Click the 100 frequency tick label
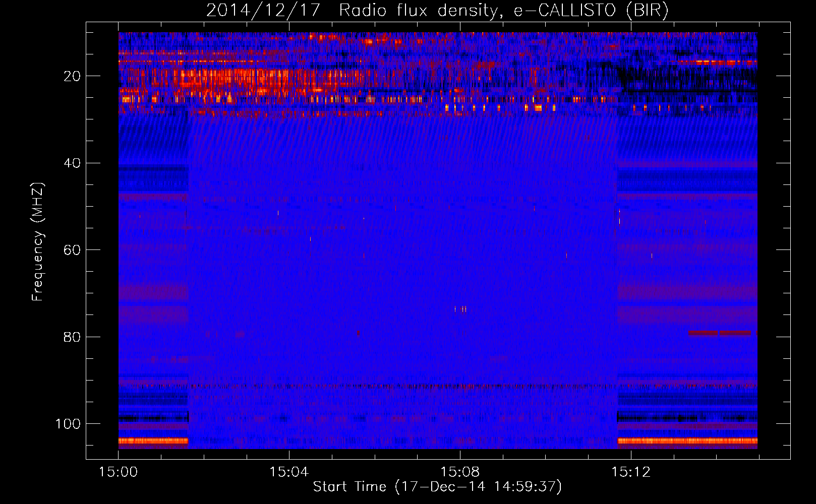 point(68,424)
